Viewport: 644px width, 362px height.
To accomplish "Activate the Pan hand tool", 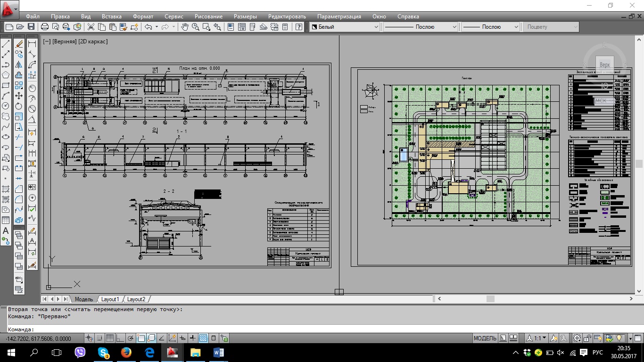I will click(185, 27).
